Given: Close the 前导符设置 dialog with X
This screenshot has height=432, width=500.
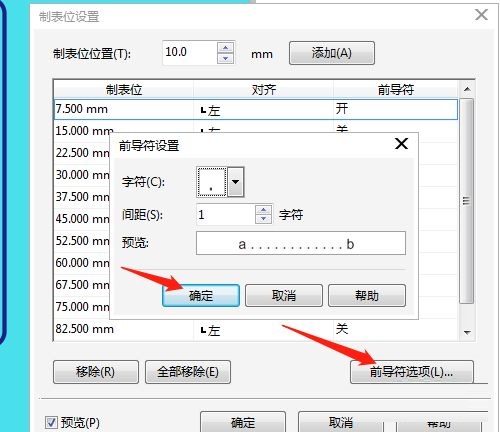Looking at the screenshot, I should pos(401,144).
